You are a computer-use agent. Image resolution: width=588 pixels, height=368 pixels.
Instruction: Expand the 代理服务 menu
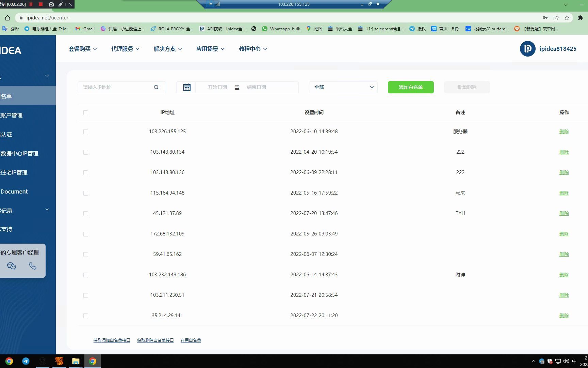(126, 49)
